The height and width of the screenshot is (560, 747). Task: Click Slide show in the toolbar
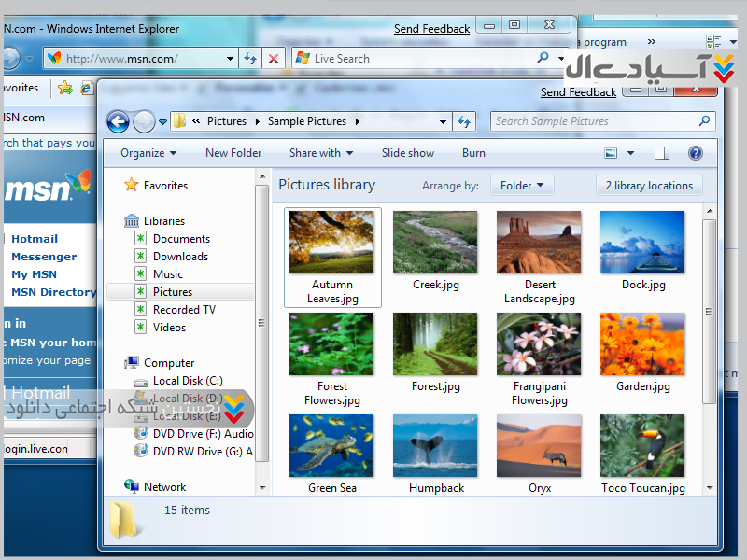[x=408, y=153]
